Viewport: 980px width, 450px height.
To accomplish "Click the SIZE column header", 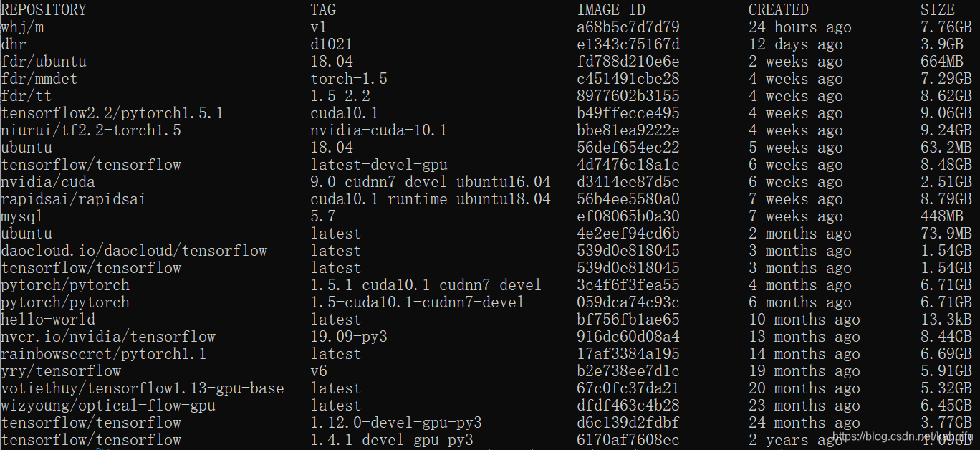I will coord(938,10).
